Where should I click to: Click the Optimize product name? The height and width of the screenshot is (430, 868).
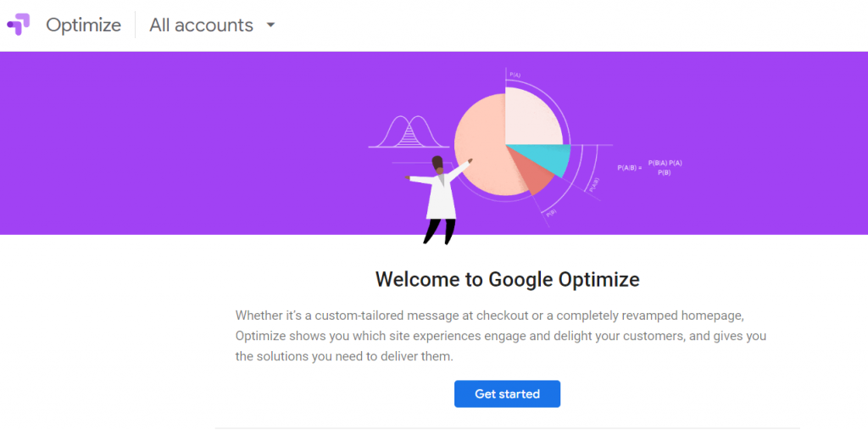[83, 25]
